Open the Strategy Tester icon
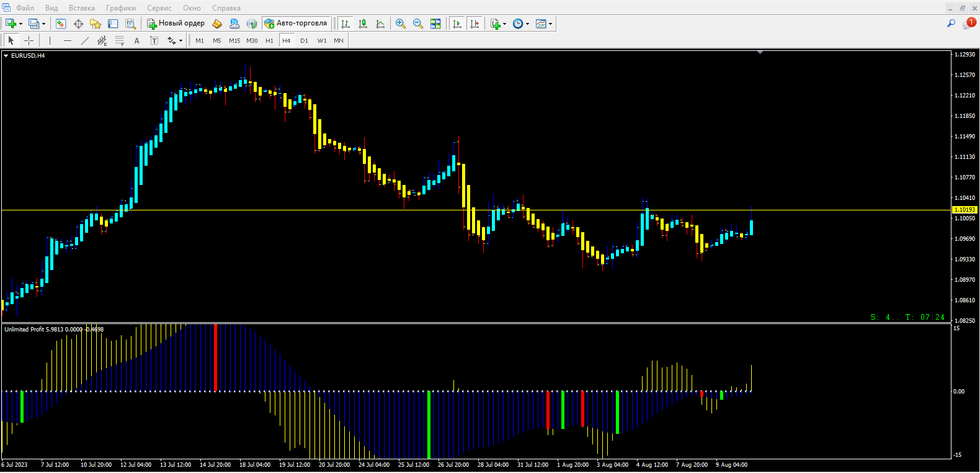 click(130, 24)
